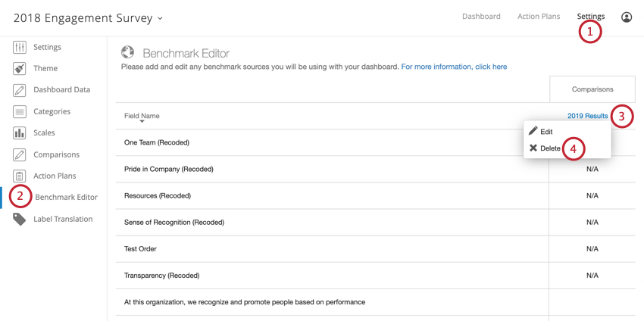The image size is (644, 321).
Task: Choose Edit from the context menu
Action: coord(541,132)
